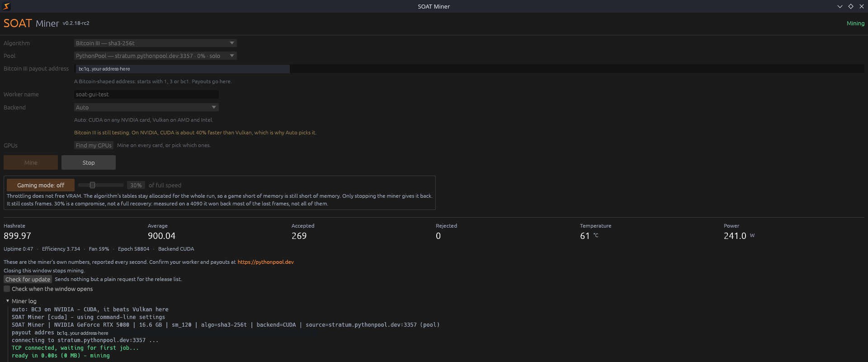Click the Uptime 0:47 text
Image resolution: width=868 pixels, height=362 pixels.
18,249
